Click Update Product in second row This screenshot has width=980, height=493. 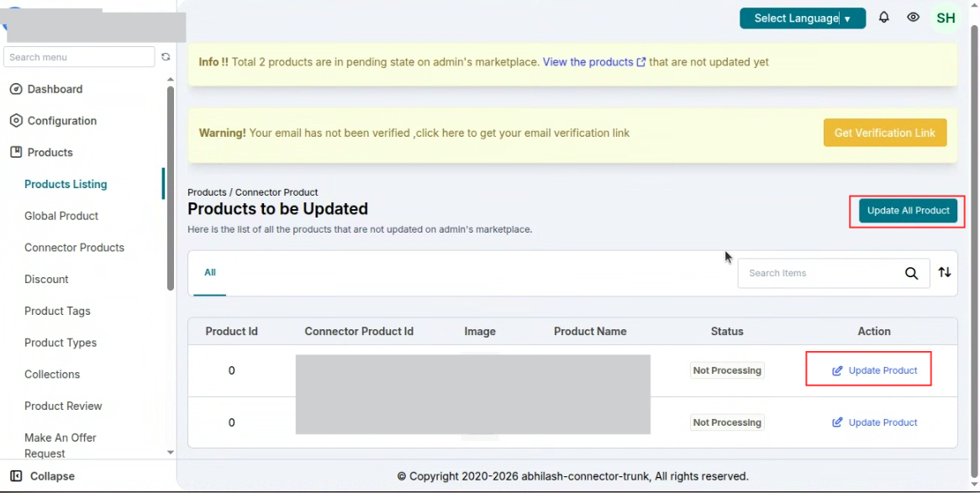(883, 422)
